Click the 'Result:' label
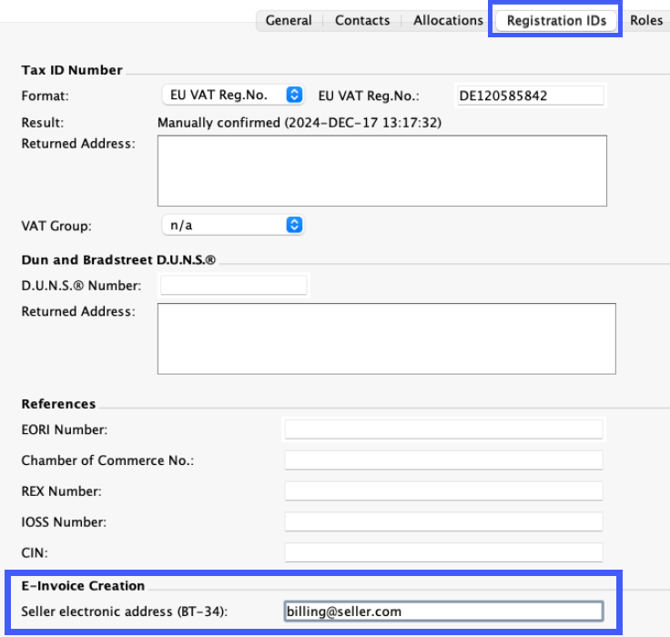The height and width of the screenshot is (637, 670). [42, 123]
